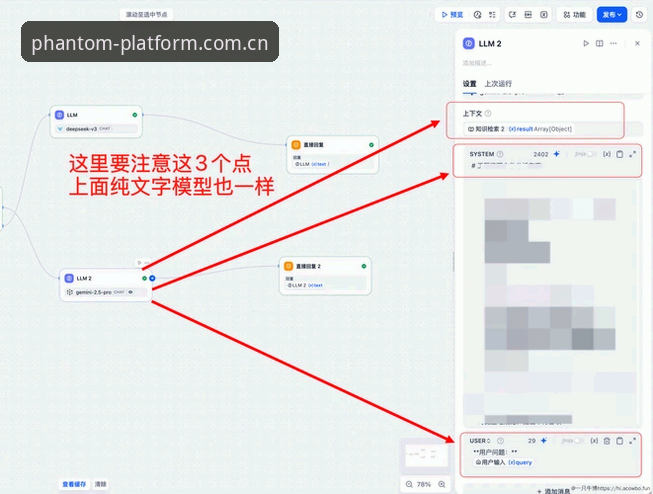Click the vision eye icon in the LLM 2 node
The height and width of the screenshot is (494, 653).
pyautogui.click(x=131, y=292)
